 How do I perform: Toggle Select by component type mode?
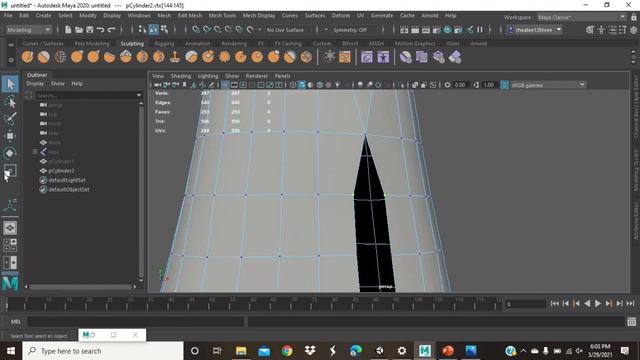tap(164, 29)
